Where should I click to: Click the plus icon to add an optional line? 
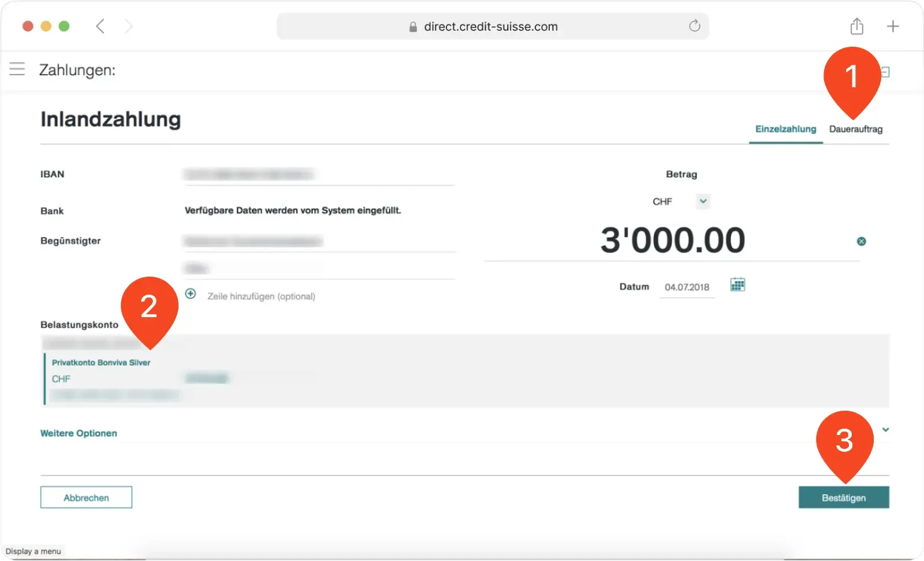click(x=190, y=293)
